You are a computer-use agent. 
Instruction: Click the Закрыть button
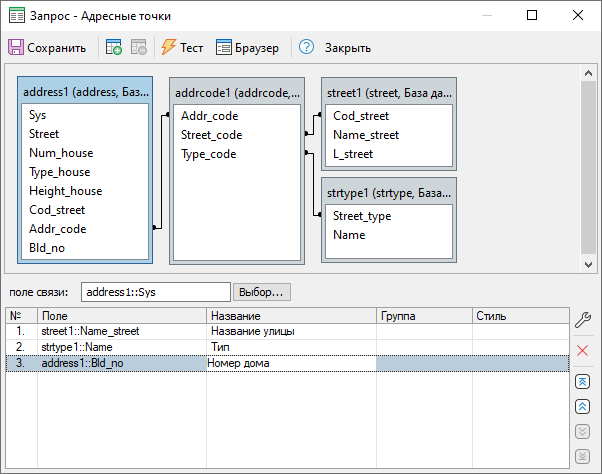[348, 48]
